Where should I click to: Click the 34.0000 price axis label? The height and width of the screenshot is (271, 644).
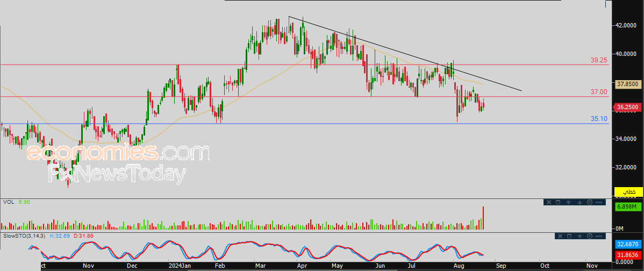(626, 139)
